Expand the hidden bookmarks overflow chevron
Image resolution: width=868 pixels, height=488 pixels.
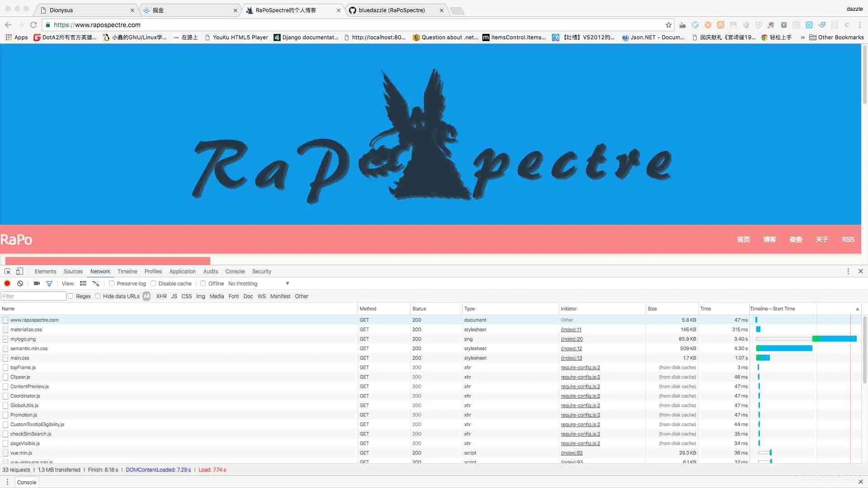[802, 38]
